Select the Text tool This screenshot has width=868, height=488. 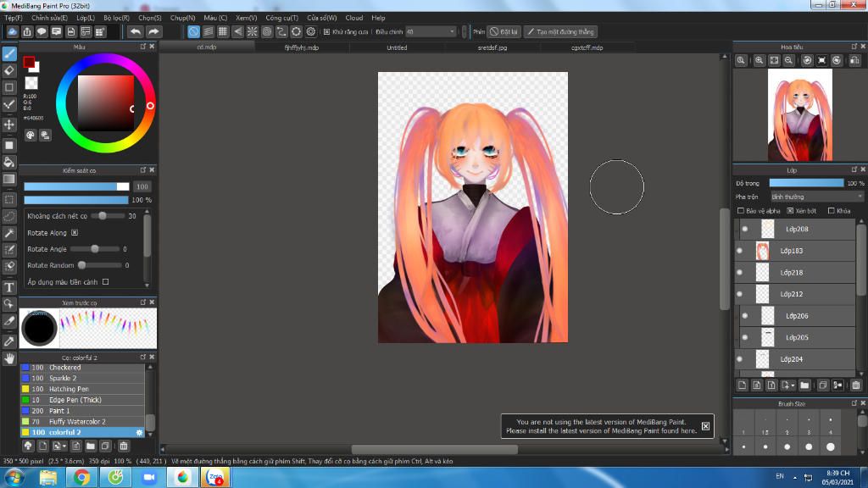(9, 287)
